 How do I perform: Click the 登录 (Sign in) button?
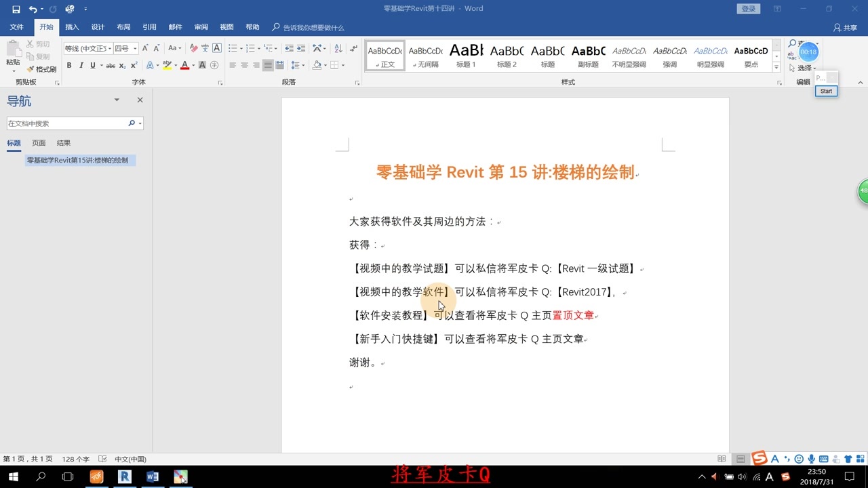click(748, 9)
